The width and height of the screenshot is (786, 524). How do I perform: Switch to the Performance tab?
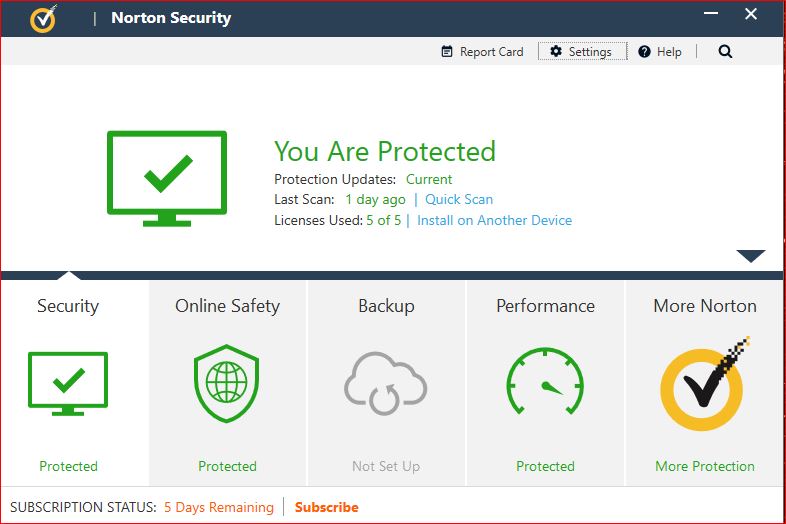pos(545,306)
